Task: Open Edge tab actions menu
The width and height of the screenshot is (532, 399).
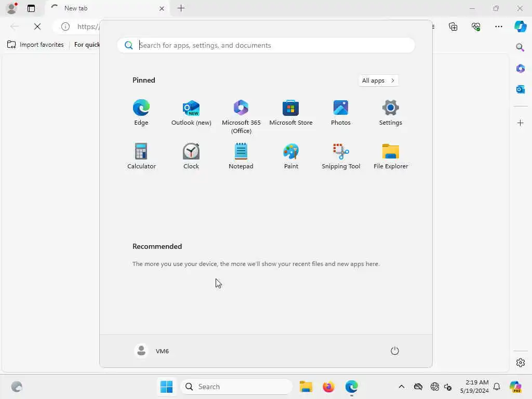Action: pos(31,8)
